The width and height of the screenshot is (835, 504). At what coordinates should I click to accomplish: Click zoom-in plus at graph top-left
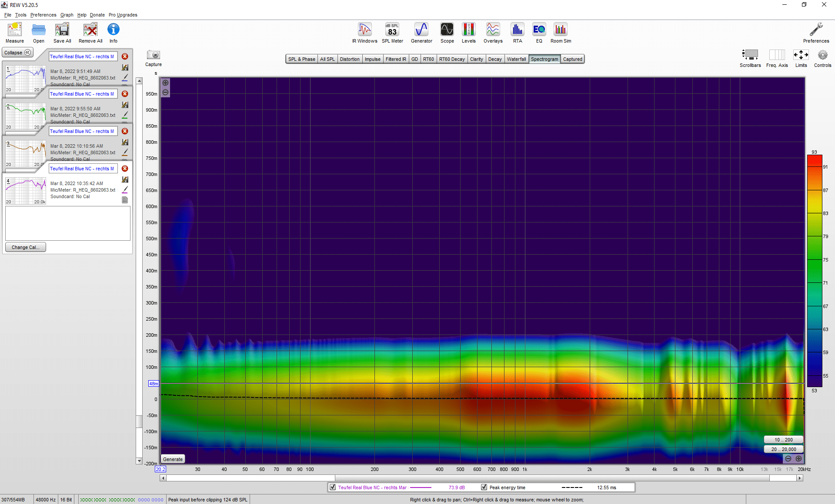[166, 83]
